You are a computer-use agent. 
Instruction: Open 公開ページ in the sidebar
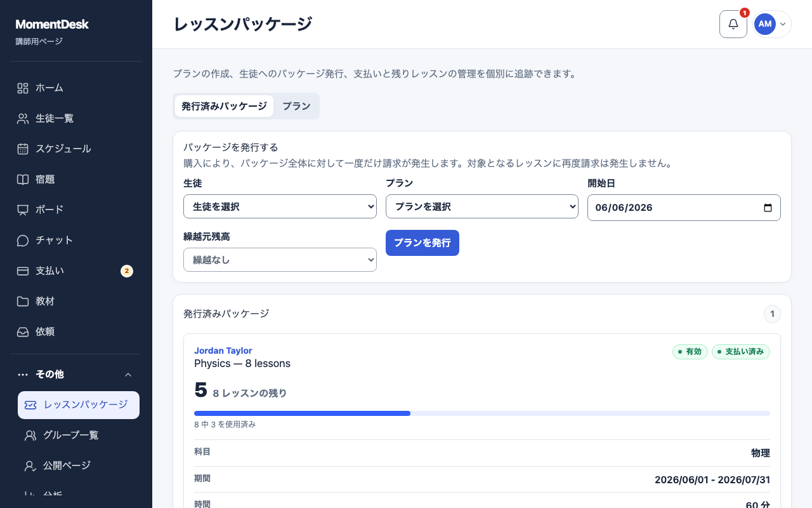tap(79, 465)
